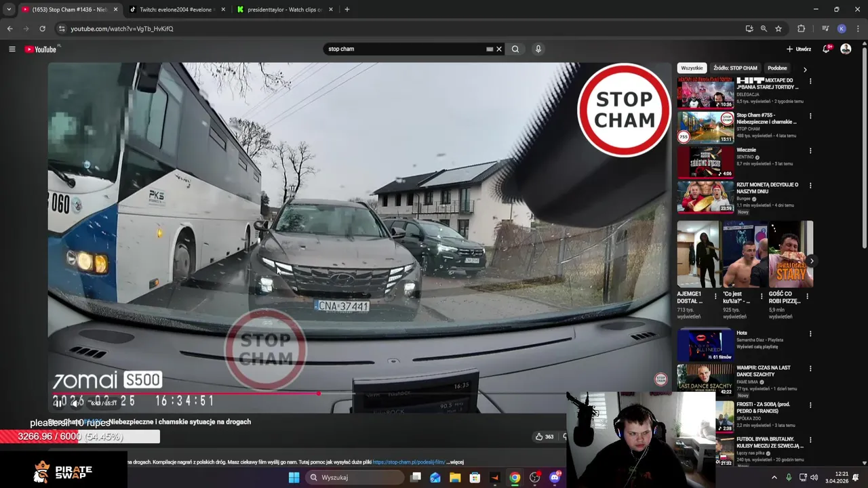Open the 'MIXTAPE DO J*BANIA STAREJ TORTIDY' thumbnail
The height and width of the screenshot is (488, 868).
point(705,93)
